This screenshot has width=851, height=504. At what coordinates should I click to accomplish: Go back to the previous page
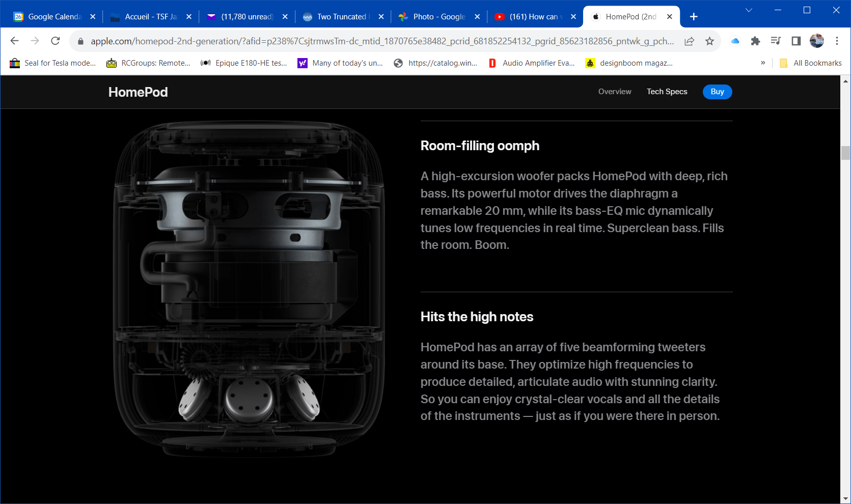point(14,41)
